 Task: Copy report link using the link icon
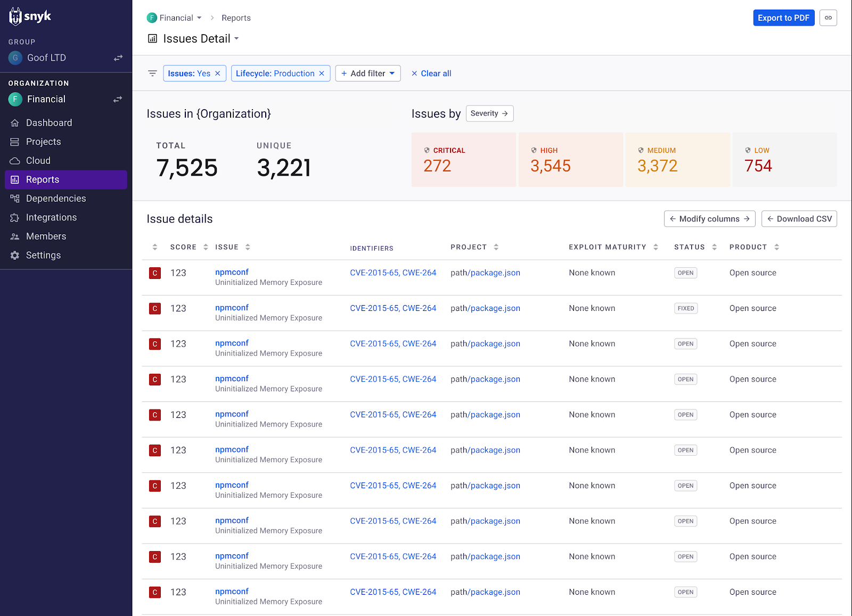point(828,18)
